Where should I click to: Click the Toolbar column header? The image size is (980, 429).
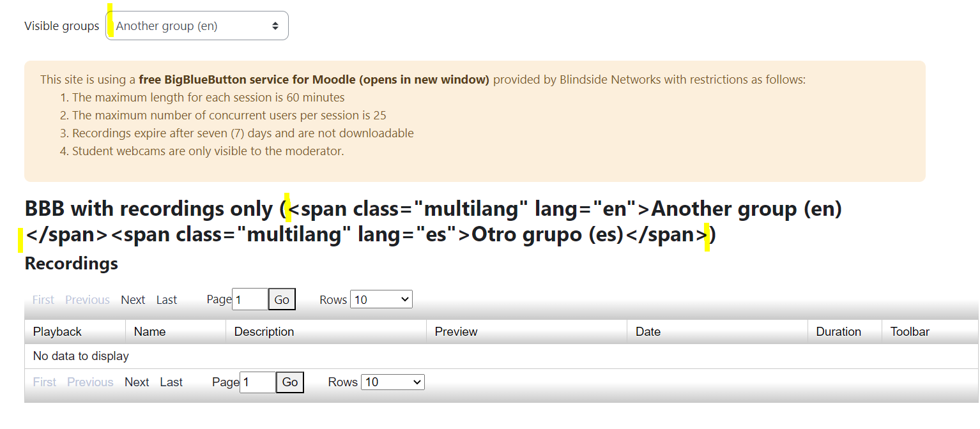coord(930,332)
